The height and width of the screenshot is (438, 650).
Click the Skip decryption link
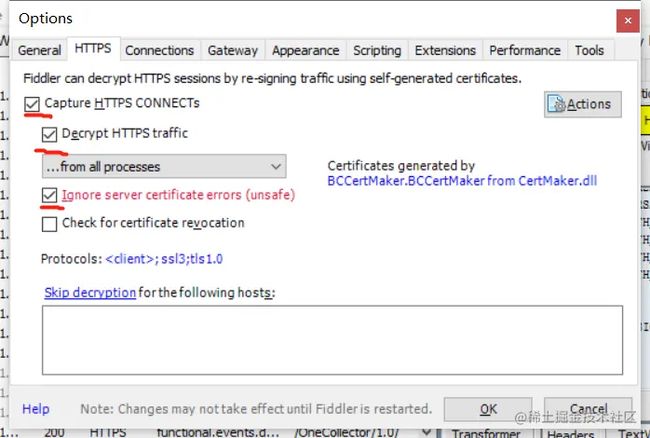coord(90,293)
